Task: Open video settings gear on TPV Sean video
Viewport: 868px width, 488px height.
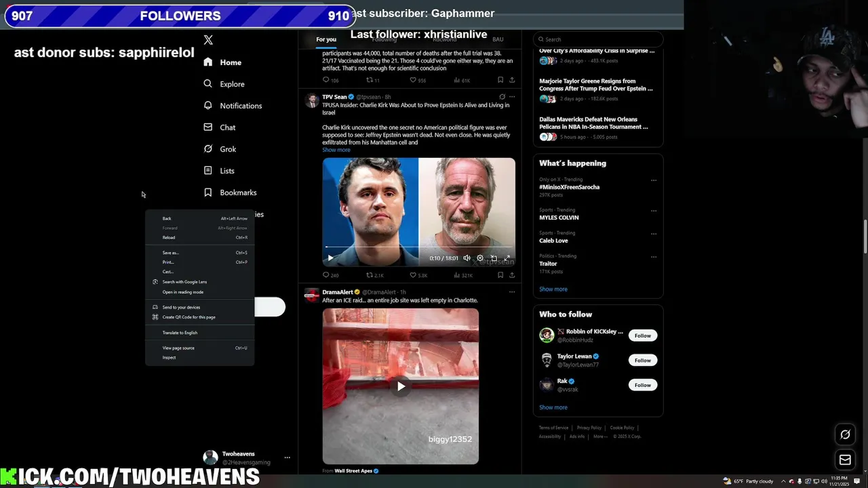Action: 480,258
